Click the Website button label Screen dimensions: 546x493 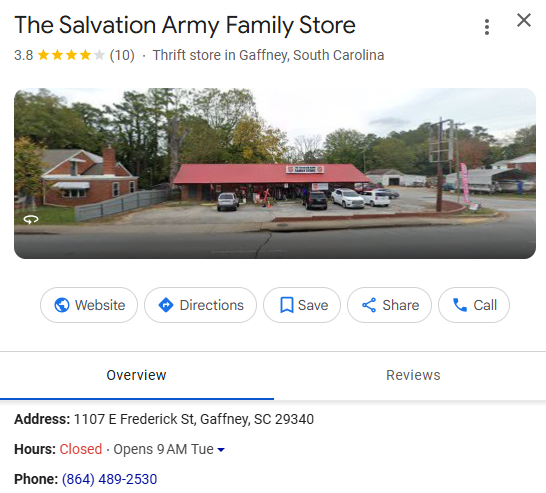tap(100, 305)
